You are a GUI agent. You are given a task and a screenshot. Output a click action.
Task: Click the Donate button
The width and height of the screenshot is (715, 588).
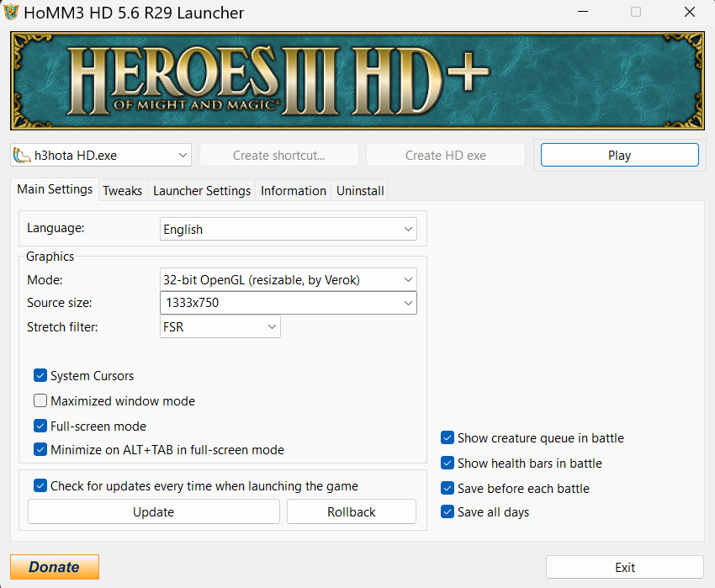tap(54, 566)
